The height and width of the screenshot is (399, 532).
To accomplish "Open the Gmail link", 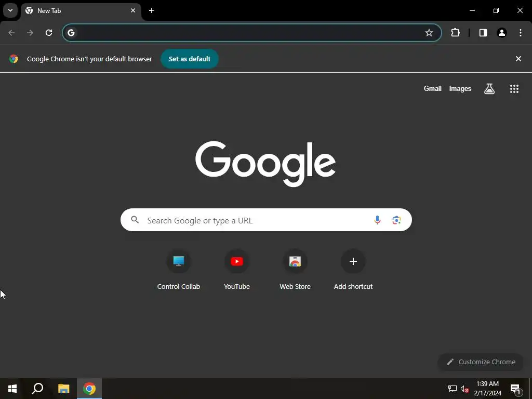I will coord(433,88).
